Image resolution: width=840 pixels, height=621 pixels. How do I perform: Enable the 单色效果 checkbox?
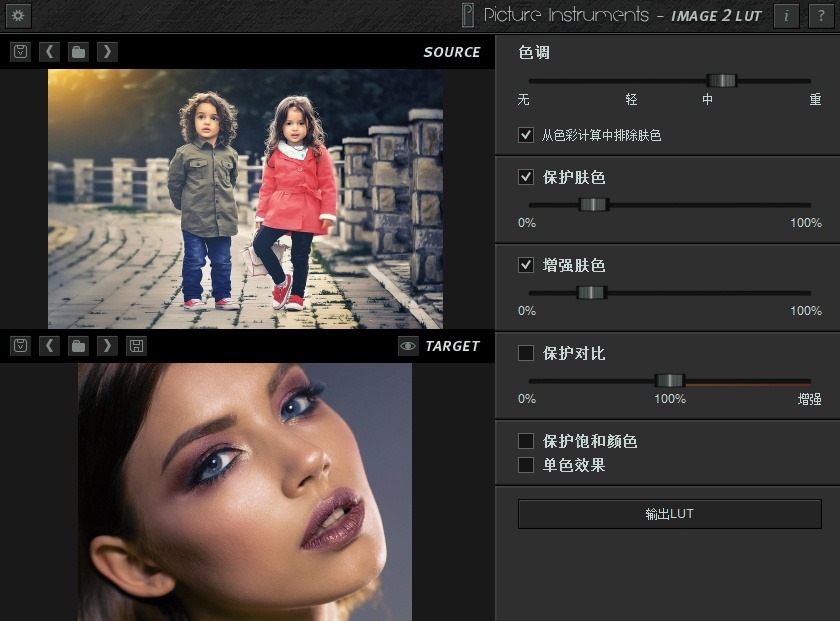point(525,465)
